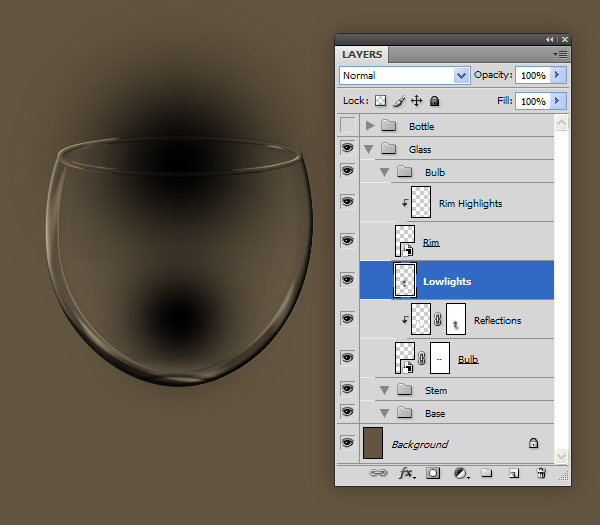This screenshot has width=600, height=525.
Task: Click link layers chain icon
Action: click(x=378, y=473)
